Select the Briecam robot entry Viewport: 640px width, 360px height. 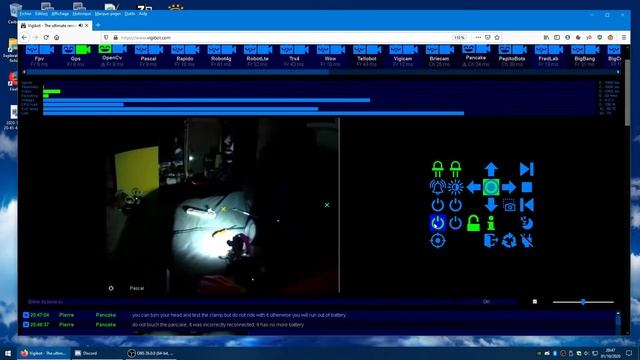point(439,56)
